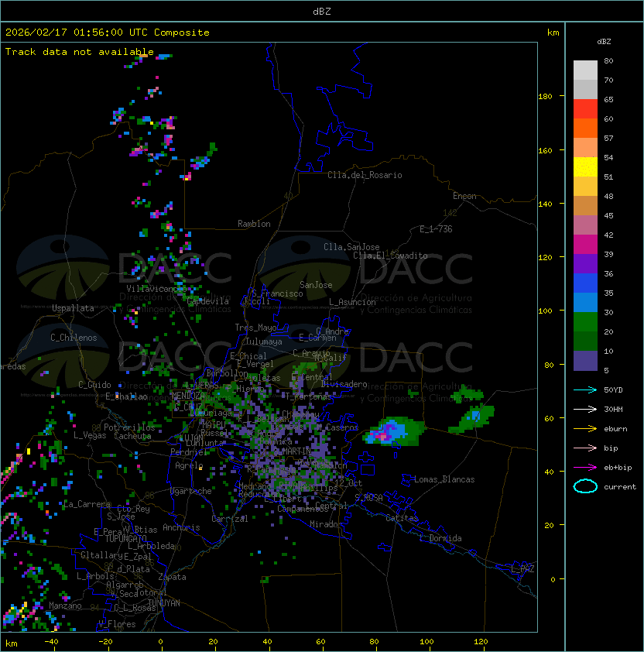Screen dimensions: 644x652
Task: Click the 'current' legend label
Action: click(620, 487)
